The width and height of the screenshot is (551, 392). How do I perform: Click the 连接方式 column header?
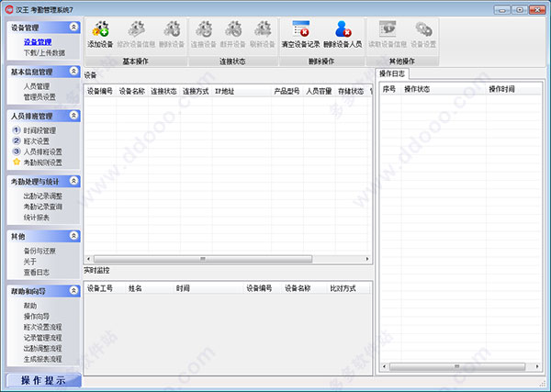point(196,91)
